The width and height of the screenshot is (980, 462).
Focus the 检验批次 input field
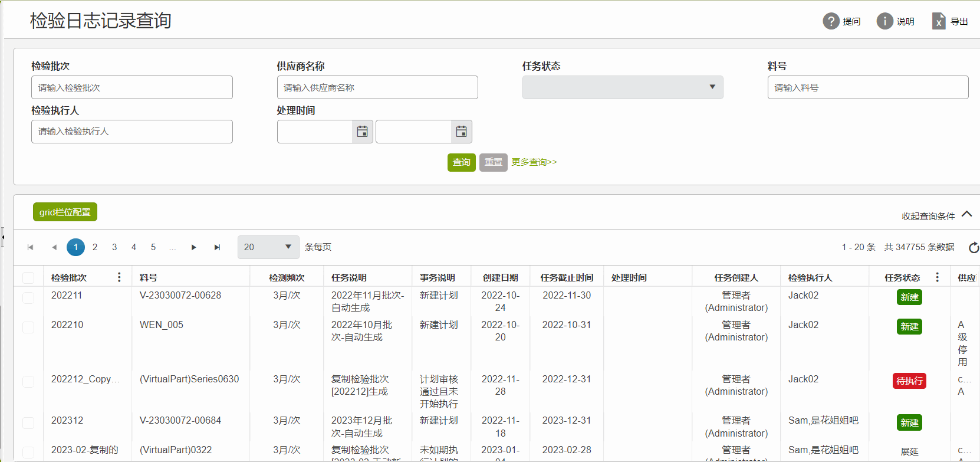coord(132,87)
